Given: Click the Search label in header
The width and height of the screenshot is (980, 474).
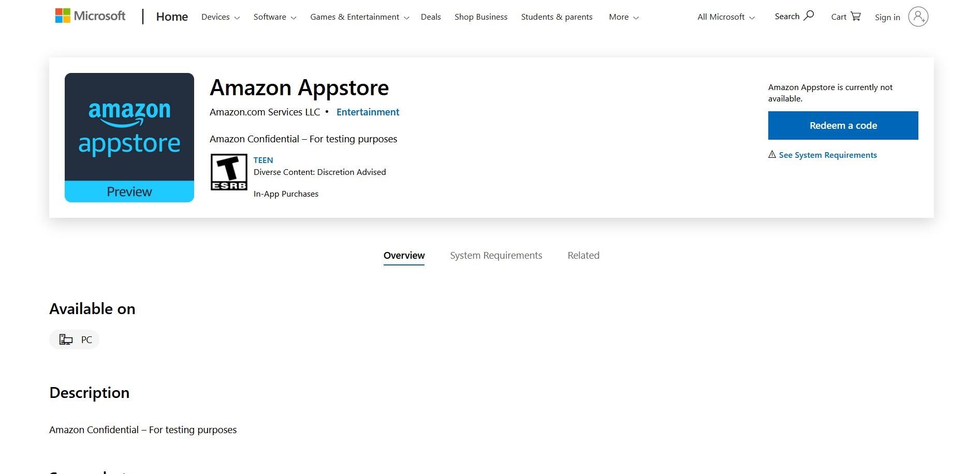Looking at the screenshot, I should [x=787, y=17].
